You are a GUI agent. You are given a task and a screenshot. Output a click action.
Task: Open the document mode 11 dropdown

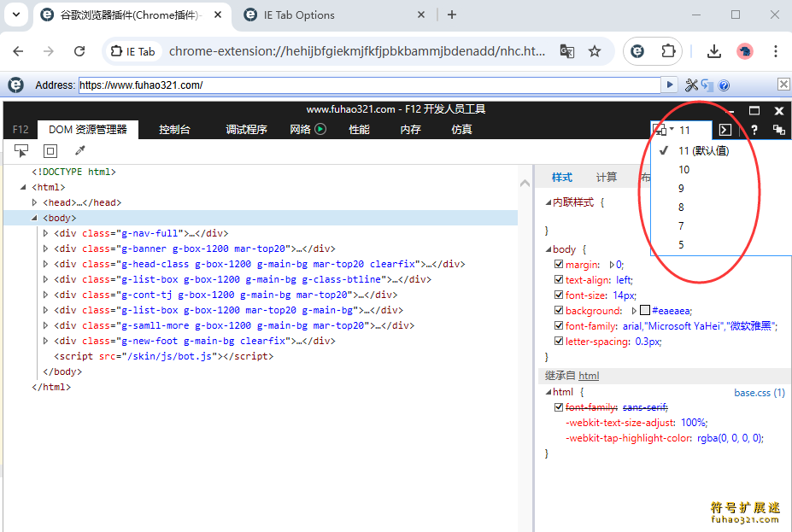682,130
